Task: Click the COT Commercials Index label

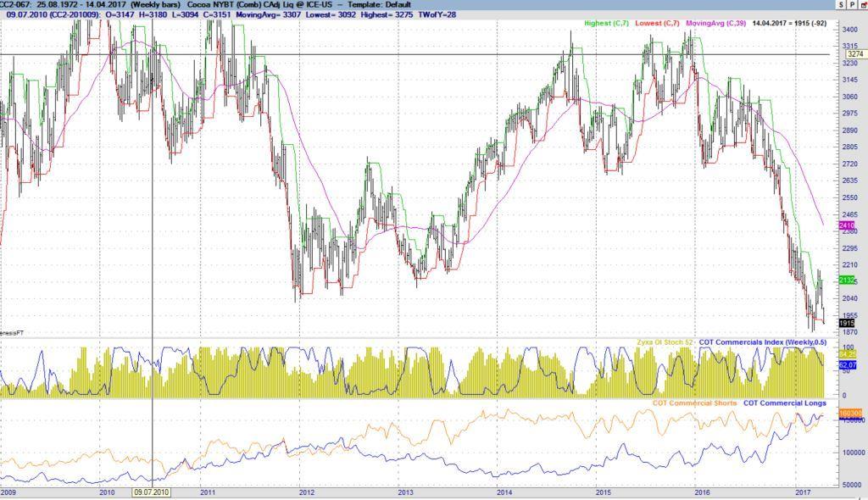Action: pos(761,342)
